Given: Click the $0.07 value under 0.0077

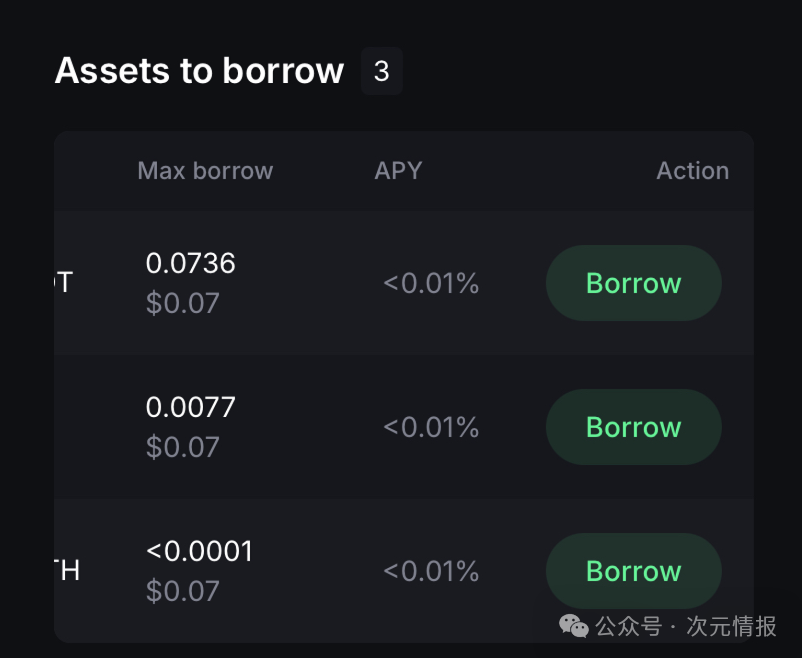Looking at the screenshot, I should (x=182, y=447).
